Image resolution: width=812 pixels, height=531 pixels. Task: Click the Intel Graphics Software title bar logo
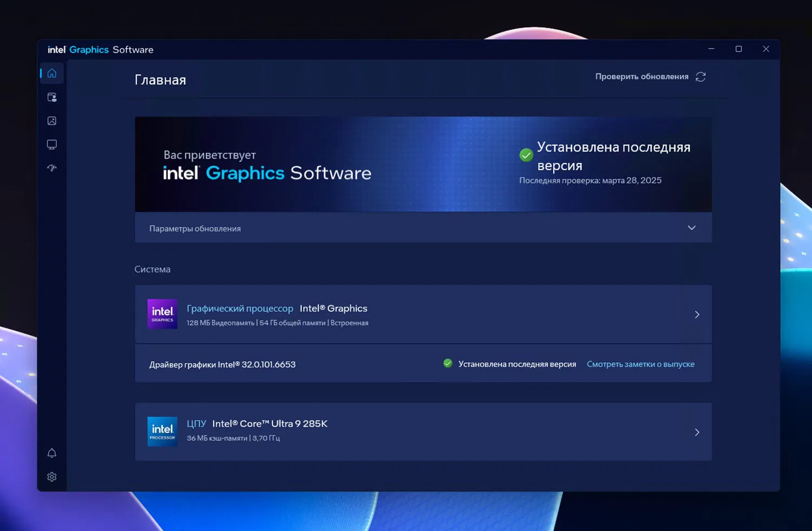(x=101, y=50)
